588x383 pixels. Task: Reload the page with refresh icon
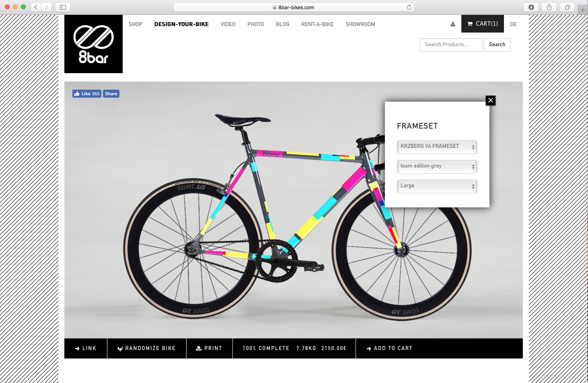409,7
